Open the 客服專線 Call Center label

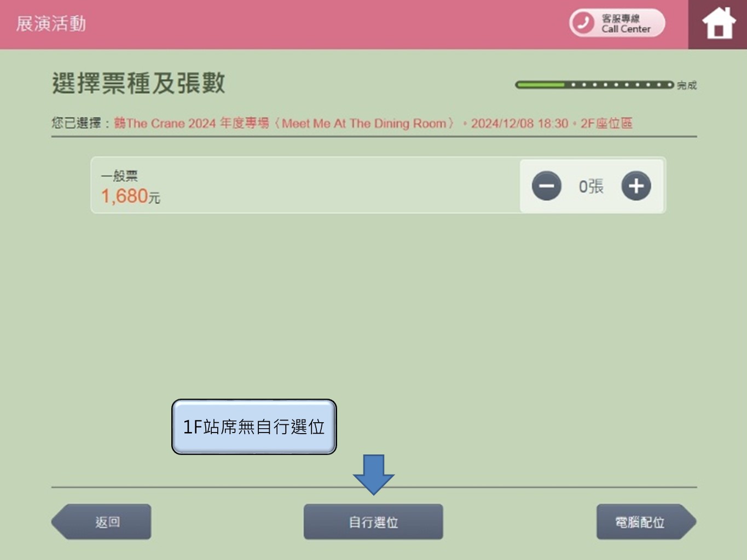[x=626, y=24]
